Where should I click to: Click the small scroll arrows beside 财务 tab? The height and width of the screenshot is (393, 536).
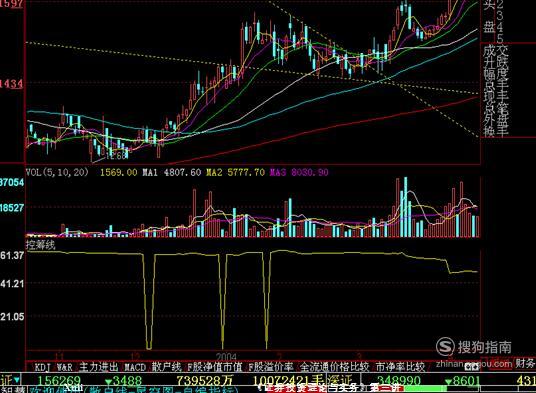pyautogui.click(x=472, y=367)
